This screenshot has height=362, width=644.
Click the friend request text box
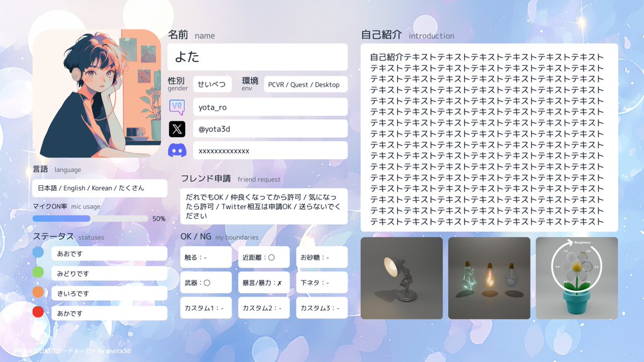(264, 206)
